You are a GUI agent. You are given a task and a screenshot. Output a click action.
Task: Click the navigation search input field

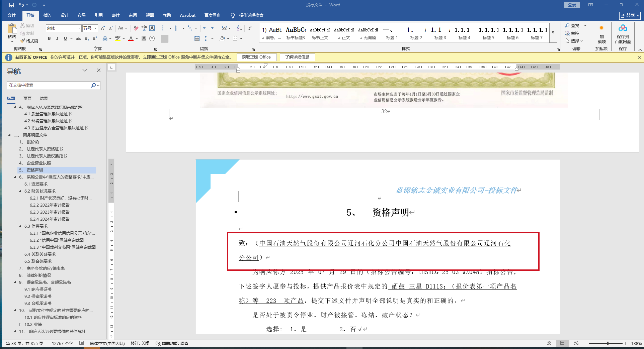[49, 85]
